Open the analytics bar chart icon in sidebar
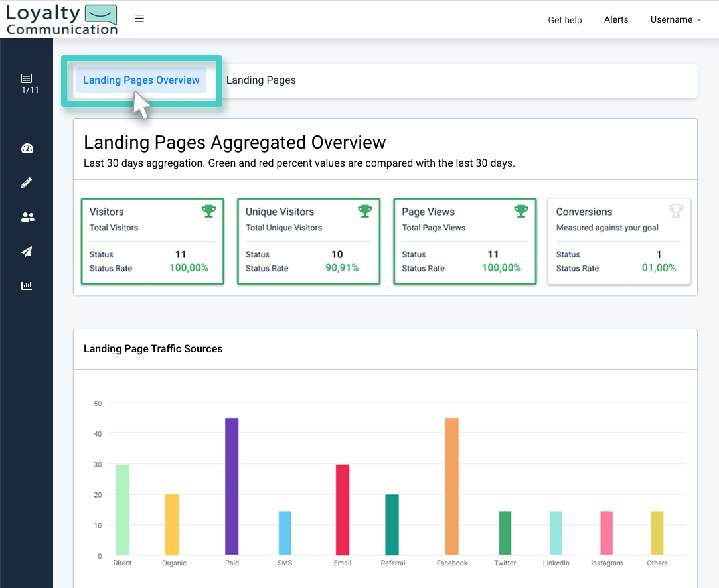This screenshot has width=719, height=588. click(x=27, y=286)
